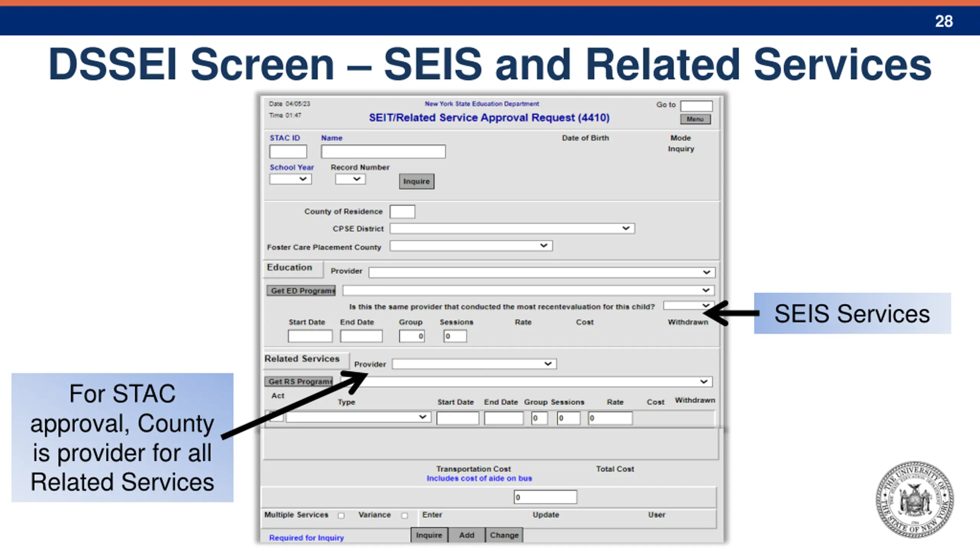
Task: Click the Go to input box
Action: click(x=696, y=106)
